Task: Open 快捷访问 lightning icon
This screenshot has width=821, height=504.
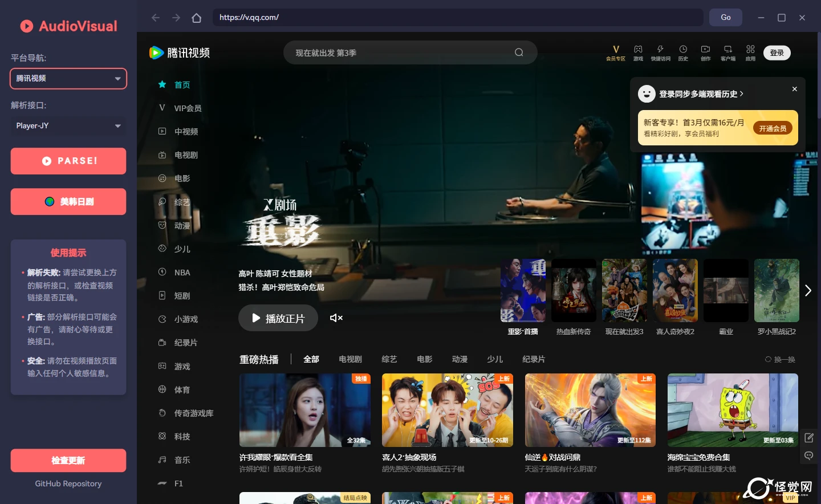Action: (x=660, y=50)
